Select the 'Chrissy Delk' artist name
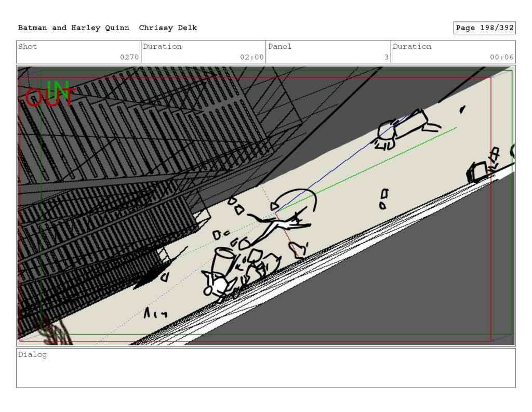Viewport: 532px width, 412px height. pos(168,28)
